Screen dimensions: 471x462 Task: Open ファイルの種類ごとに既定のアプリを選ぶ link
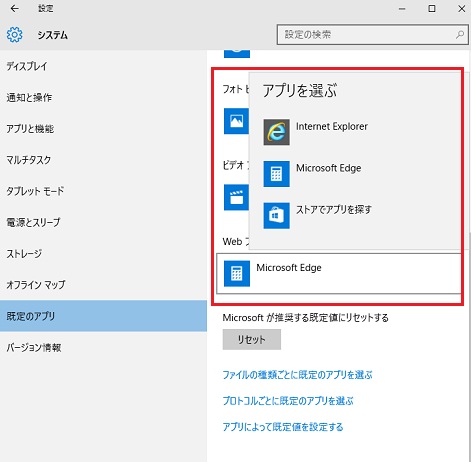297,375
